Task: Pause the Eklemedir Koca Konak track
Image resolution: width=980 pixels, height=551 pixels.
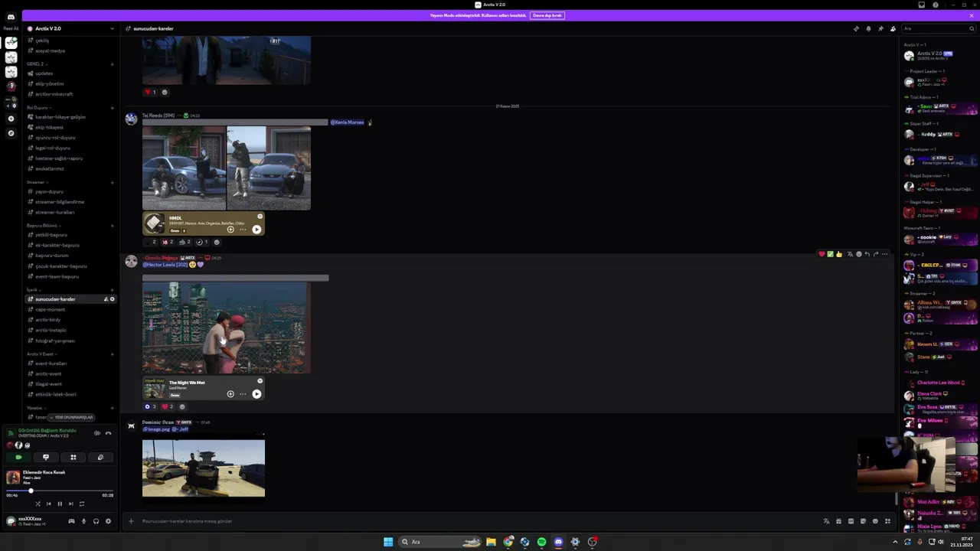Action: tap(60, 504)
